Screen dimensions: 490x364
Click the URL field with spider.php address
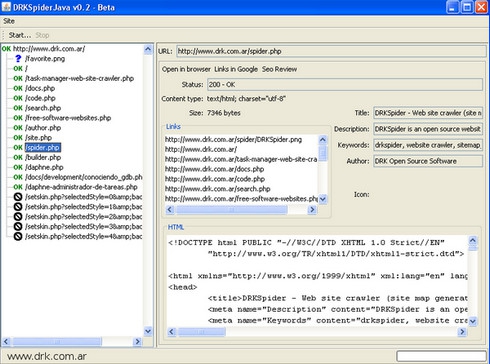331,51
